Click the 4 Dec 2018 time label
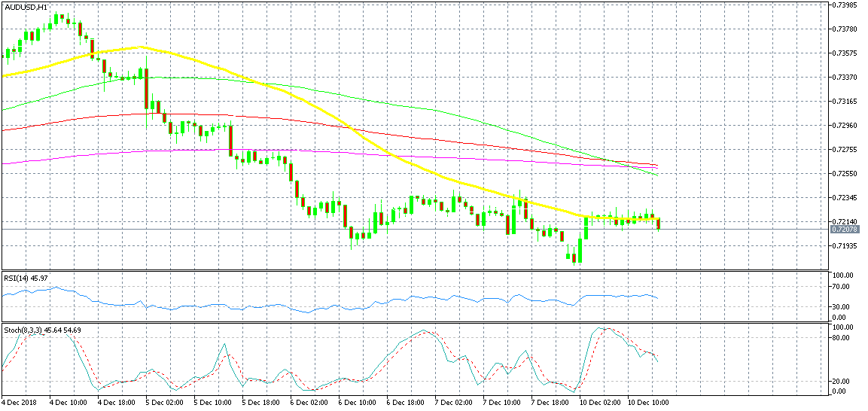The width and height of the screenshot is (868, 411). (x=17, y=403)
